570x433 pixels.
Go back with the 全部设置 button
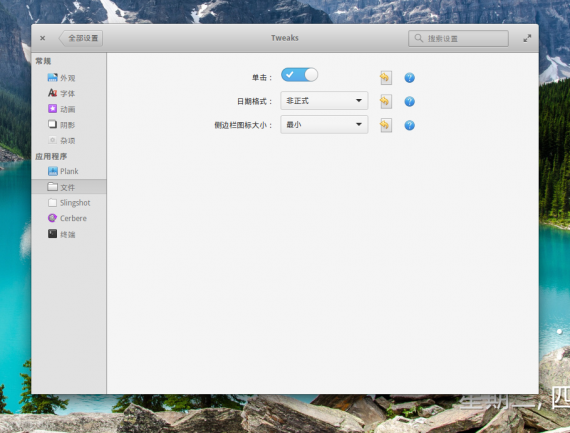(81, 38)
